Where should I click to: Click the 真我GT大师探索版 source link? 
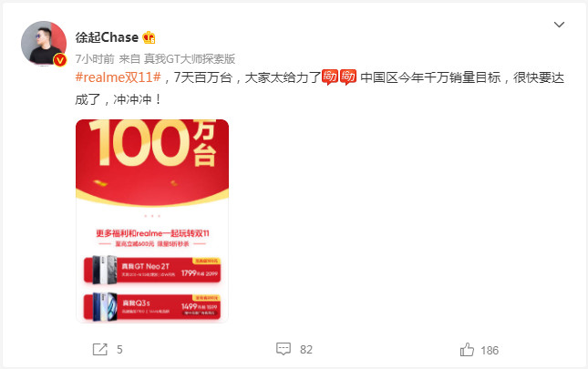(190, 59)
